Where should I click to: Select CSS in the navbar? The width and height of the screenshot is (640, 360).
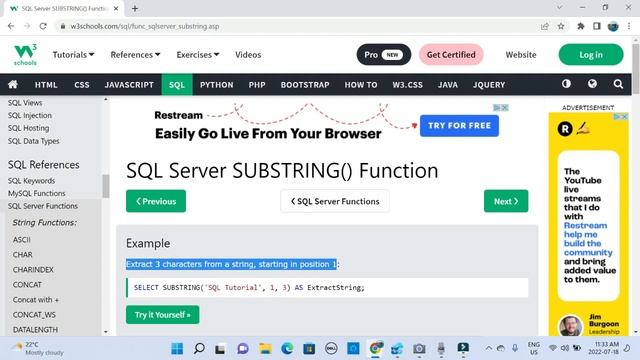pos(82,84)
